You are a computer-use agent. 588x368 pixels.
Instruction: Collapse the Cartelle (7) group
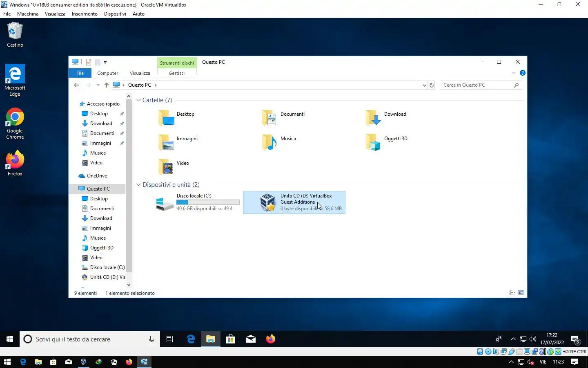tap(138, 100)
